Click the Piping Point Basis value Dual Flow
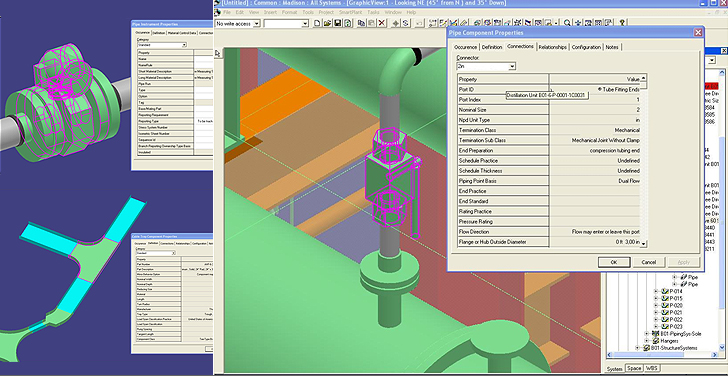The height and width of the screenshot is (376, 728). point(595,181)
